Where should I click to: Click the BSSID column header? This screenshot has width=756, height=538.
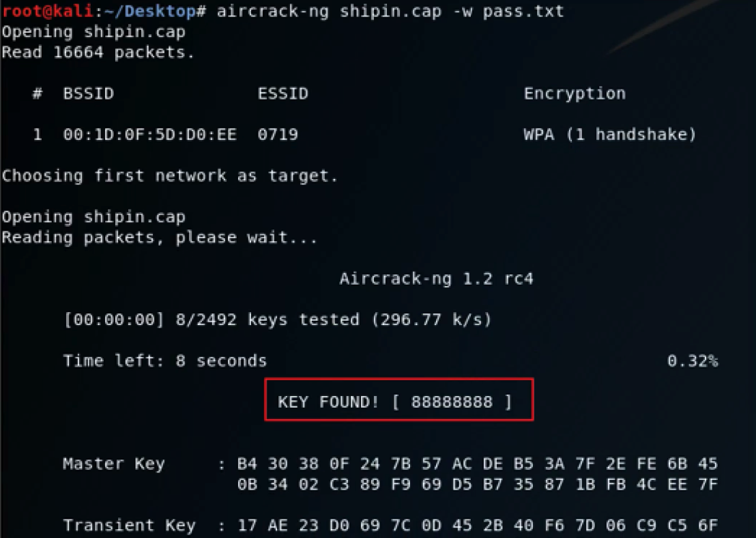88,93
